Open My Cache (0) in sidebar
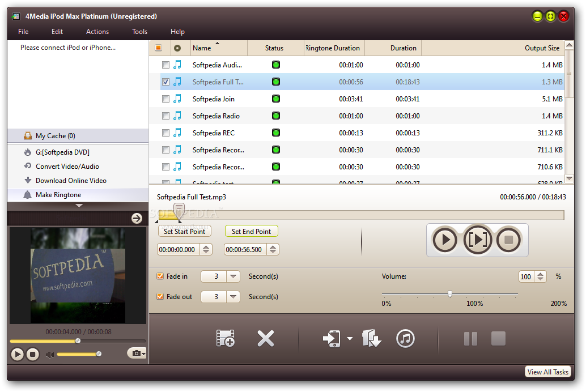Viewport: 586px width, 392px height. [x=78, y=135]
